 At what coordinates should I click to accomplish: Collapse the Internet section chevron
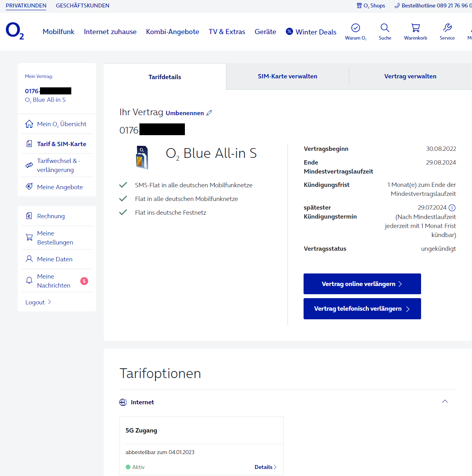pos(445,402)
